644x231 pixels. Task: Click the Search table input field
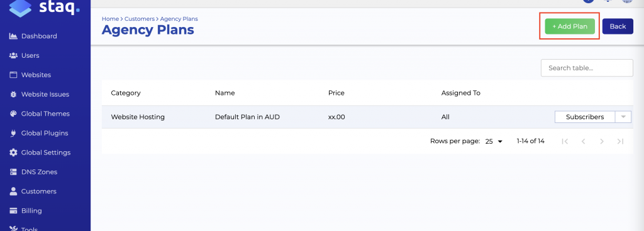click(587, 68)
